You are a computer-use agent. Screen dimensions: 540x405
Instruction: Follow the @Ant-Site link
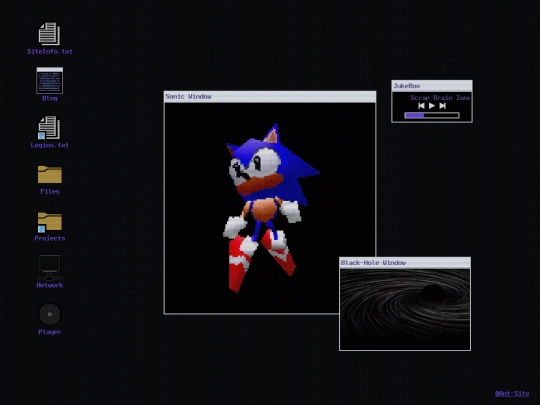[512, 393]
